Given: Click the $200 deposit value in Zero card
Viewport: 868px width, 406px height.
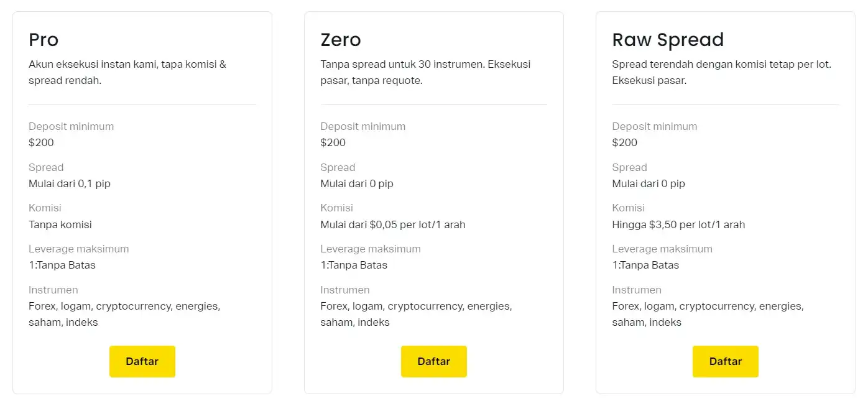Looking at the screenshot, I should tap(333, 142).
